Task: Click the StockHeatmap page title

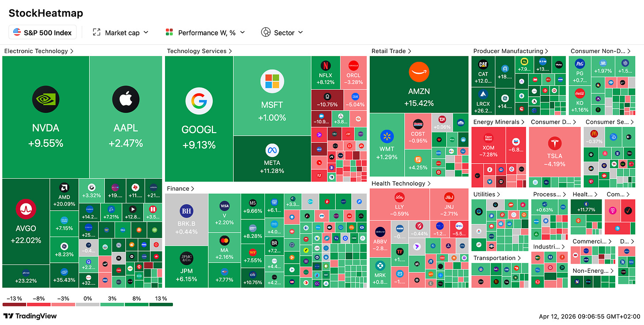Action: 46,13
